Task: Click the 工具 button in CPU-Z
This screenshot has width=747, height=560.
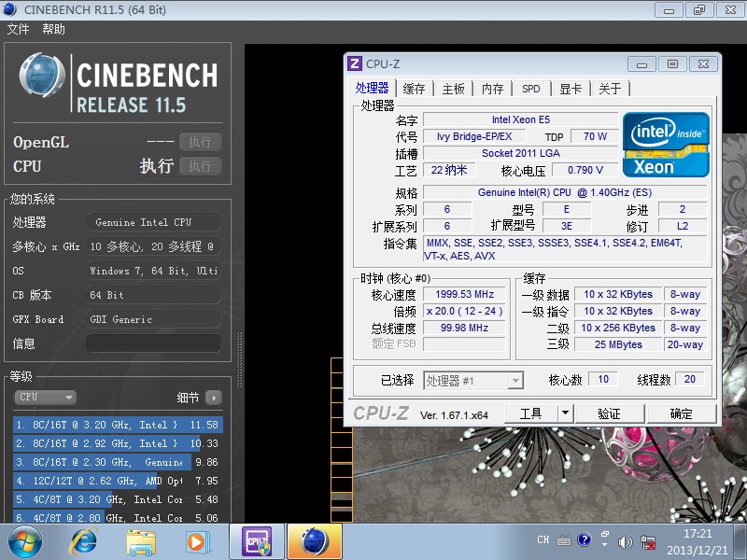Action: [530, 413]
